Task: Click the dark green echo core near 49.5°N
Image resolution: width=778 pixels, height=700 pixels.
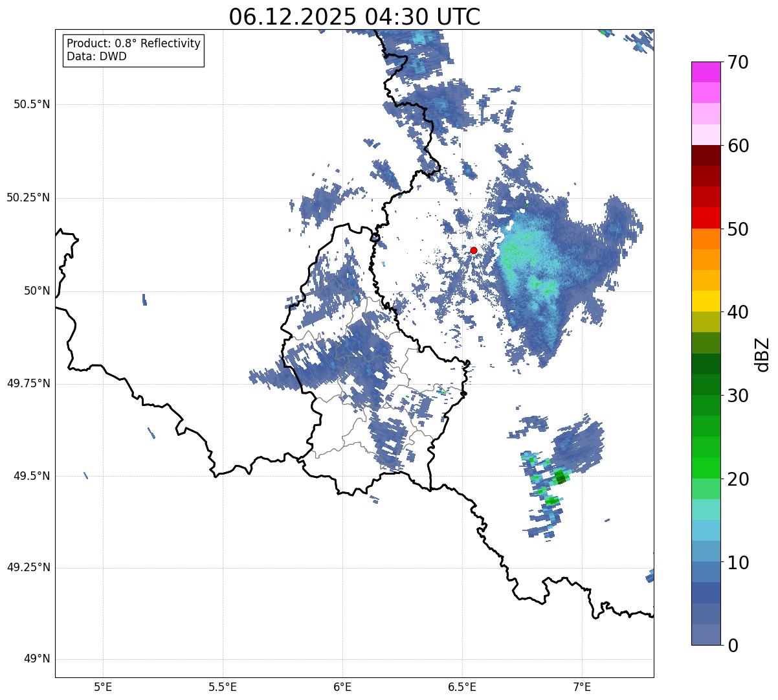Action: [561, 478]
